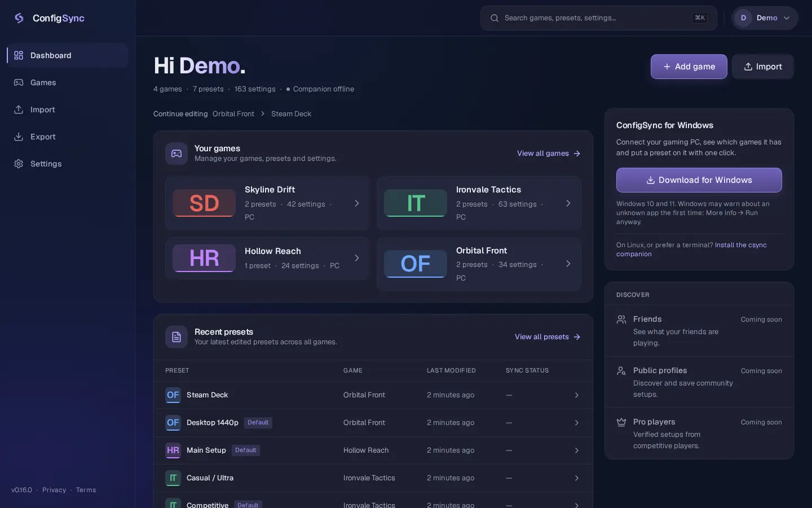
Task: Click the Pro players crown icon
Action: click(621, 422)
